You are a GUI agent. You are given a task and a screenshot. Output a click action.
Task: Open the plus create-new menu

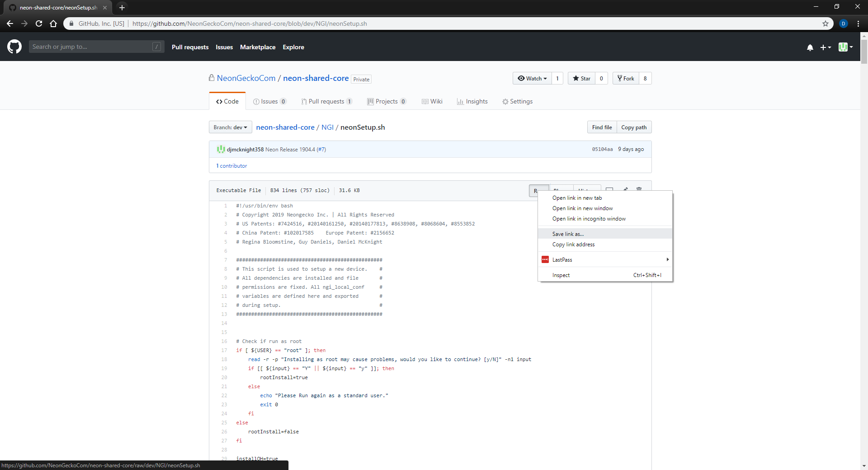point(826,47)
